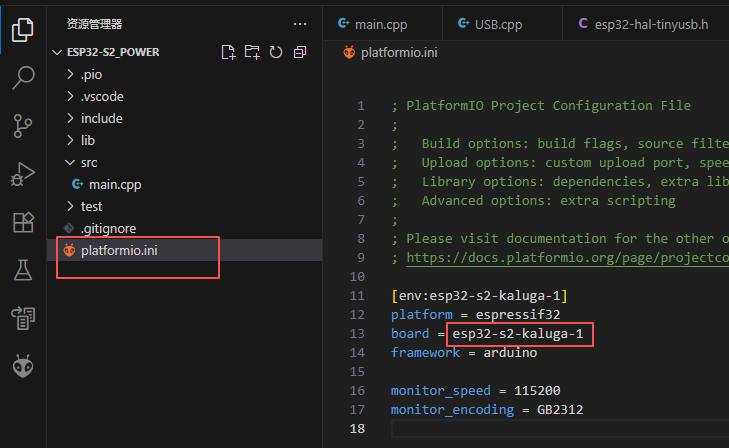Image resolution: width=729 pixels, height=448 pixels.
Task: Click the monitor_speed key on line 16
Action: coord(441,390)
